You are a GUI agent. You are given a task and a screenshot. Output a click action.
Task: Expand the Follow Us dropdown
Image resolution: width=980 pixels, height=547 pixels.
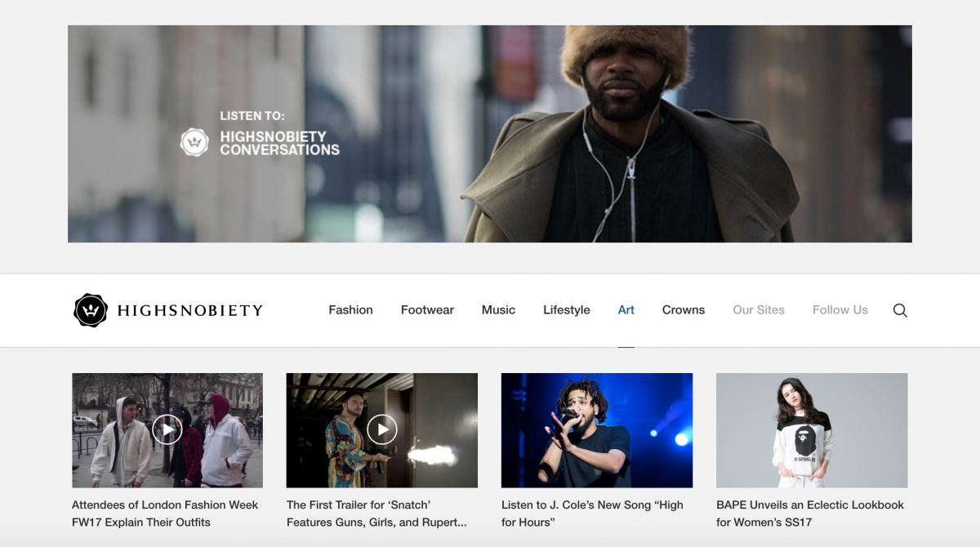[x=840, y=310]
